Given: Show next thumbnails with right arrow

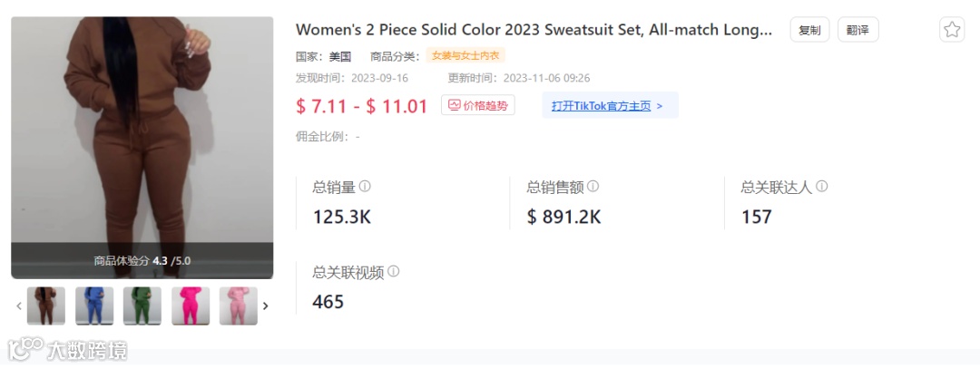Looking at the screenshot, I should [x=266, y=306].
